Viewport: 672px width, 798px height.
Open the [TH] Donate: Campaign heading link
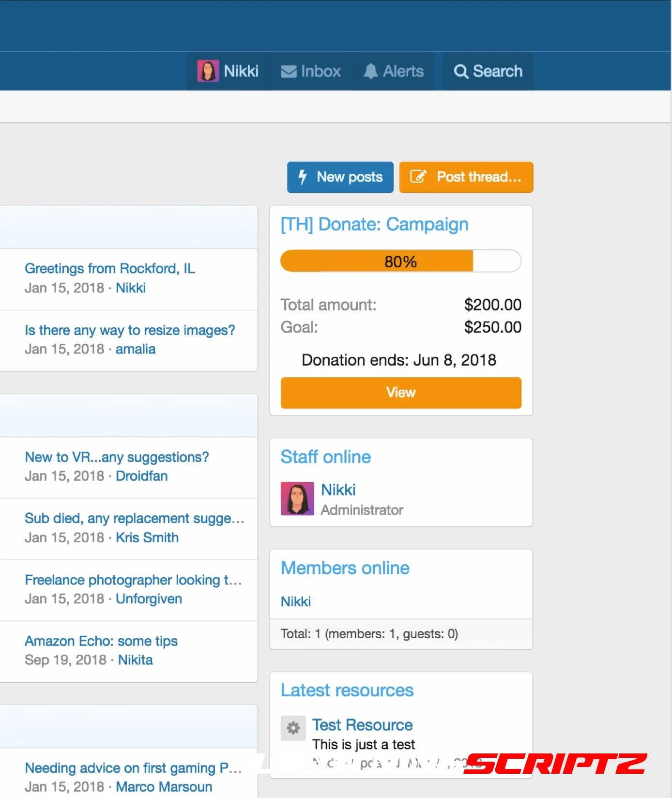coord(374,224)
